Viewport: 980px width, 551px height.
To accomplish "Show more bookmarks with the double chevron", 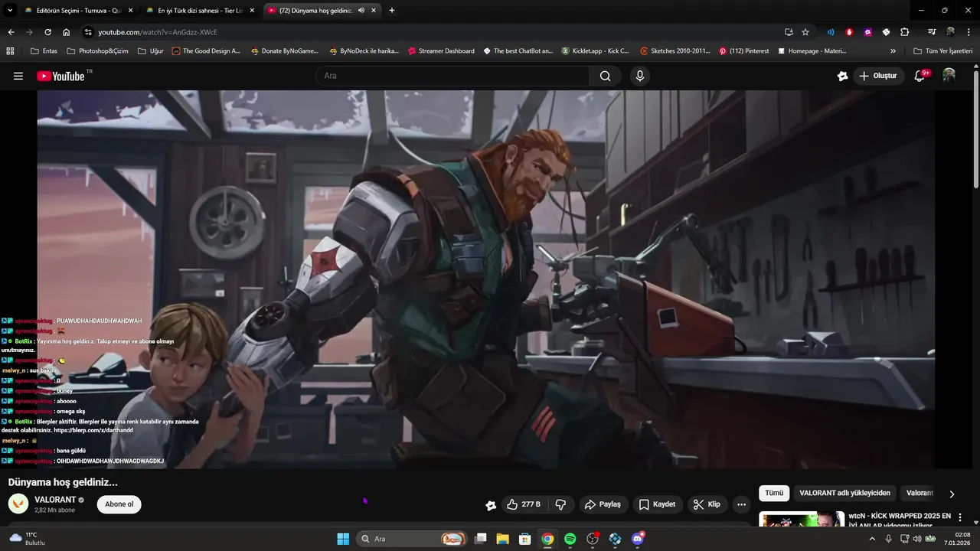I will (893, 51).
